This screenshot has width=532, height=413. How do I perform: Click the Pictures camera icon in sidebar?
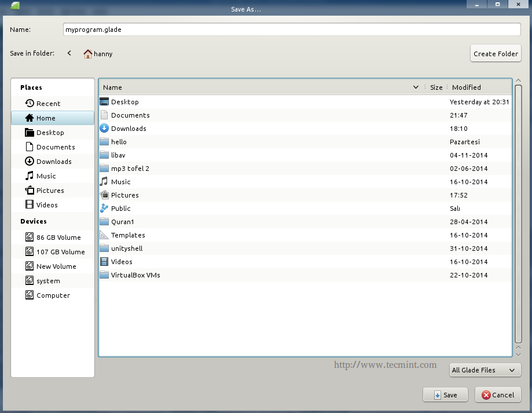click(30, 191)
